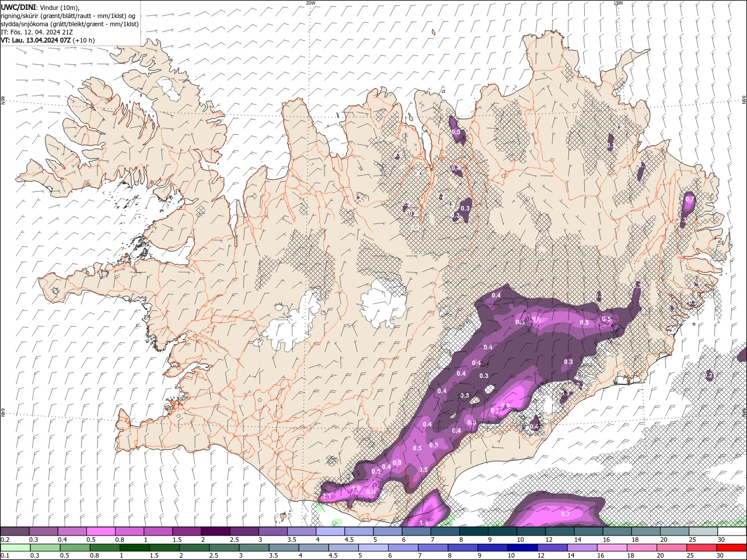Click the 1.1 snowfall value at southwest tip
The height and width of the screenshot is (560, 747).
[328, 496]
